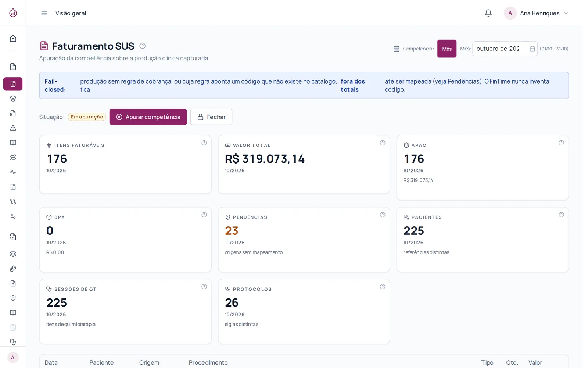The width and height of the screenshot is (588, 368).
Task: Open the route flow sidebar icon
Action: click(x=13, y=158)
